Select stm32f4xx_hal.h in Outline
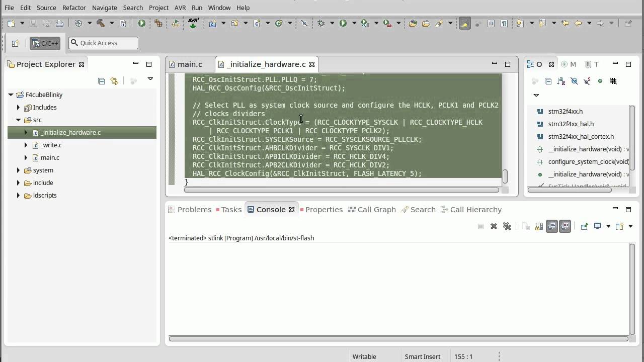The image size is (644, 362). [571, 124]
